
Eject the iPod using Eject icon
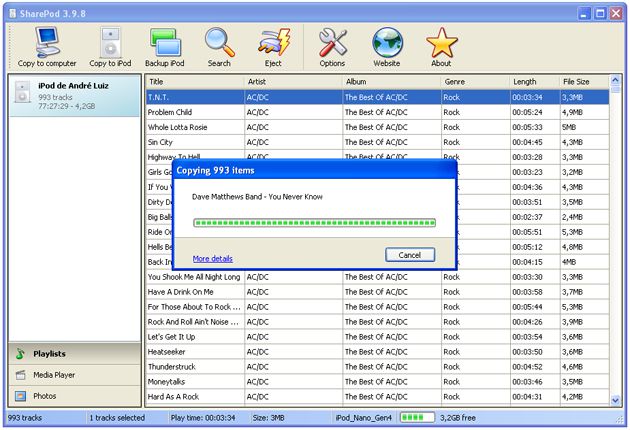pos(273,47)
